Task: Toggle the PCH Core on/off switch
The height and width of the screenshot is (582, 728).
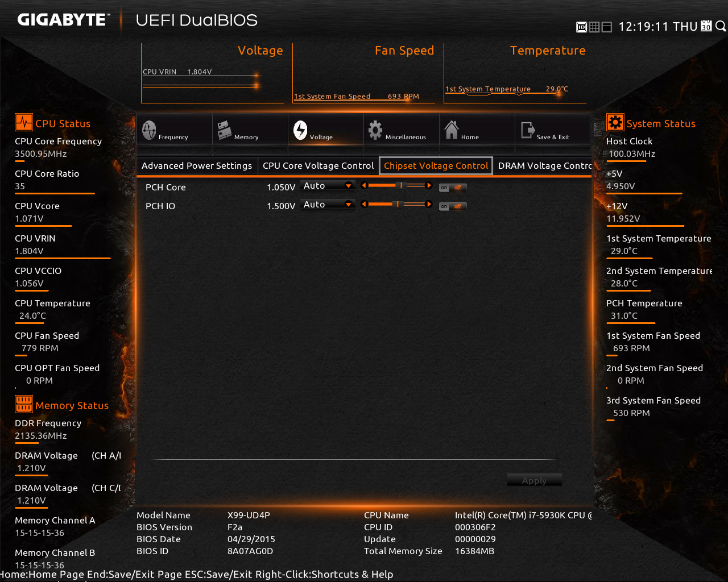Action: click(453, 188)
